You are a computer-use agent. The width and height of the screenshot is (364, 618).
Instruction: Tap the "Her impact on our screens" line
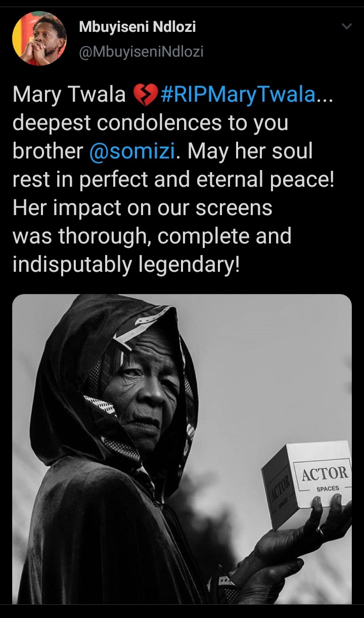(143, 208)
